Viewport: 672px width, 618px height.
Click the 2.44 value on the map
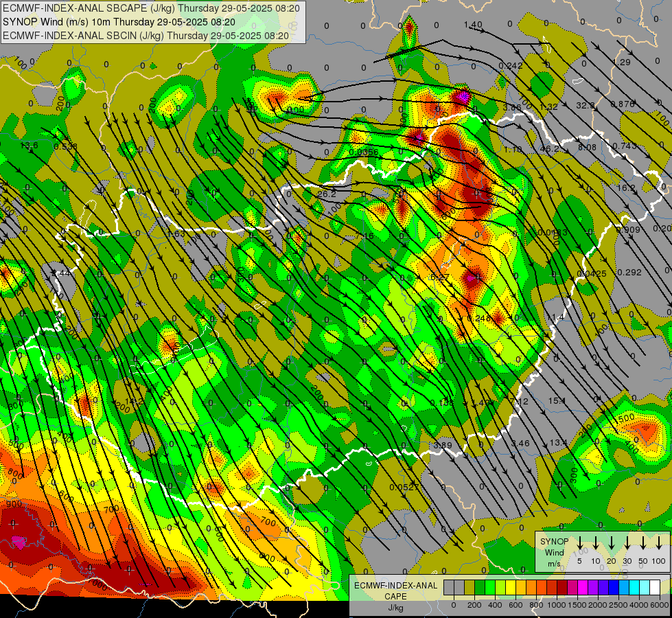coord(61,273)
